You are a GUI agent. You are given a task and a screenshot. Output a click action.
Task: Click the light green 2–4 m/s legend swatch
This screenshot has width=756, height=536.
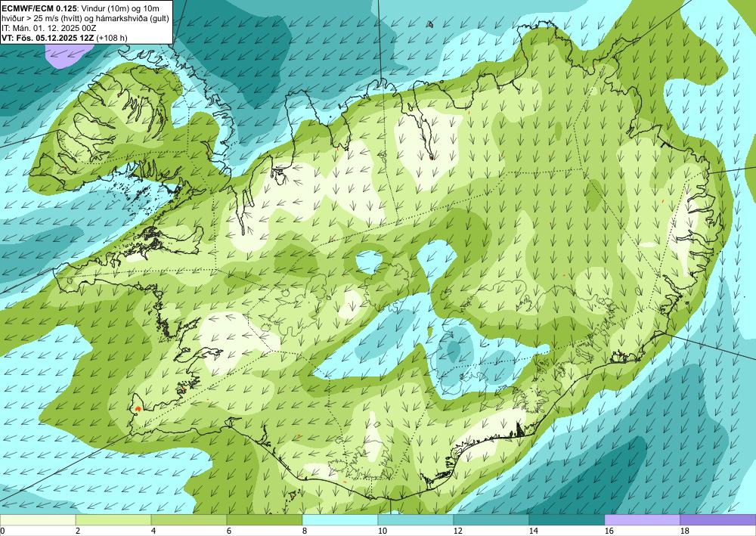(113, 519)
